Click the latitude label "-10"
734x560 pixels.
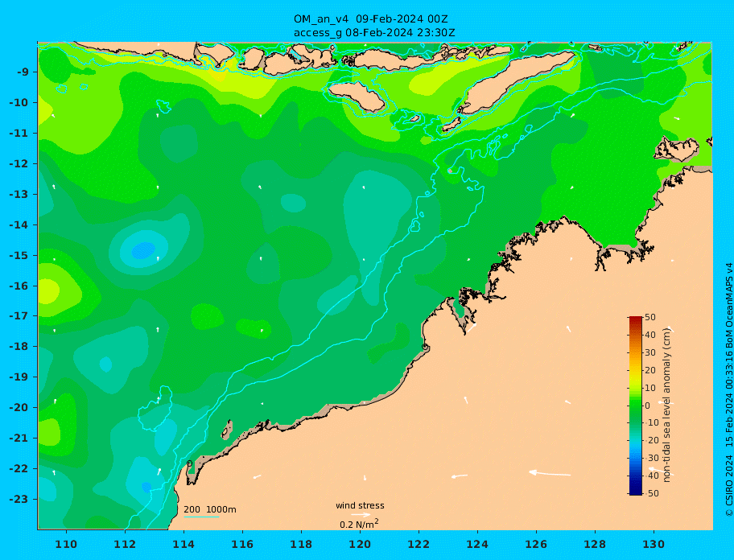(19, 102)
